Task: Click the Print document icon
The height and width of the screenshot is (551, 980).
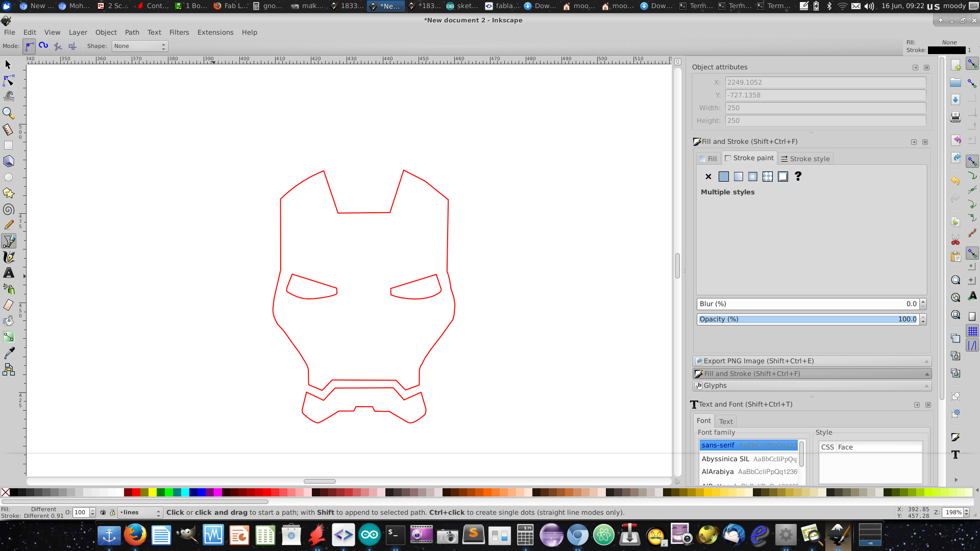Action: pyautogui.click(x=955, y=117)
